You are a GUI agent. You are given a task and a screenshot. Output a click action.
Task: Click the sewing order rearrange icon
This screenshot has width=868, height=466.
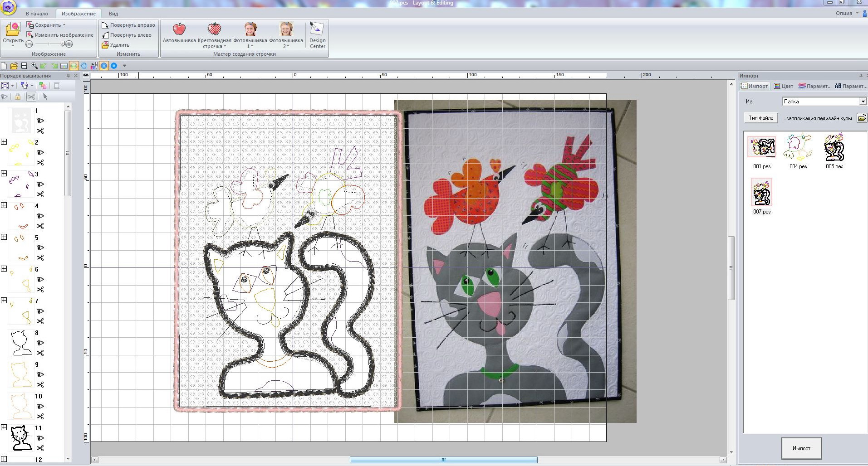click(x=24, y=85)
